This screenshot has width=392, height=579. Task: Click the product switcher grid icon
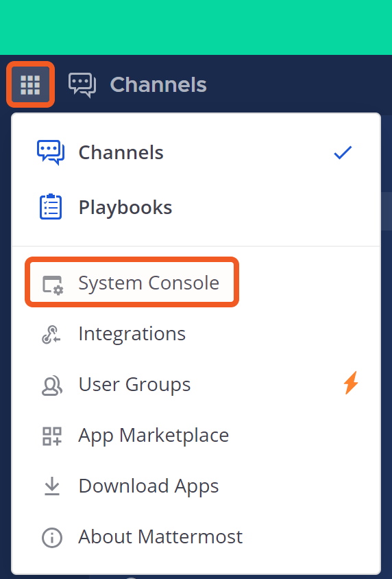(x=30, y=84)
